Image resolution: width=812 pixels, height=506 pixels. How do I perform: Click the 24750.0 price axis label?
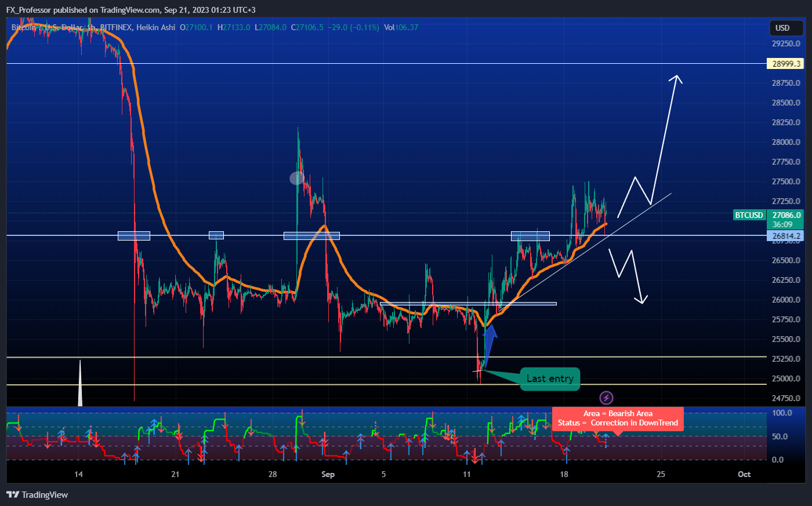[786, 398]
